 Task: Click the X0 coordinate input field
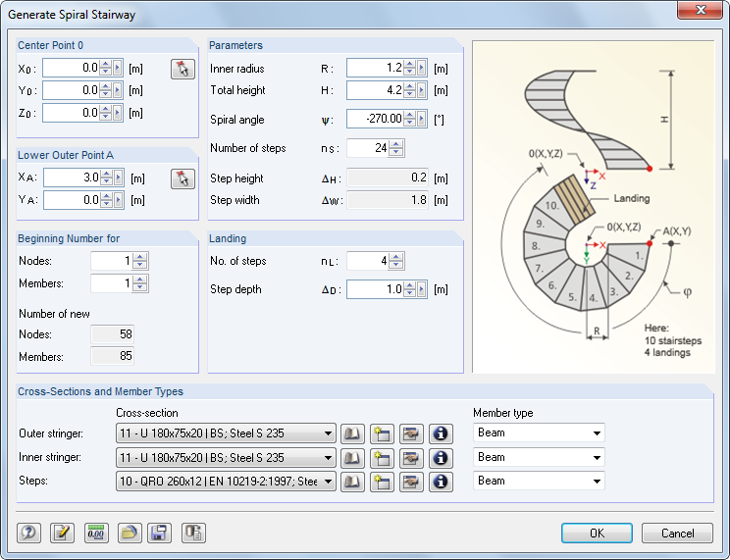(72, 68)
